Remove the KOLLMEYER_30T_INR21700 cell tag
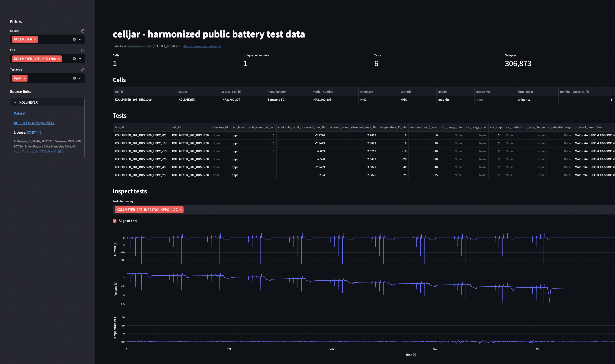This screenshot has height=364, width=615. click(59, 59)
